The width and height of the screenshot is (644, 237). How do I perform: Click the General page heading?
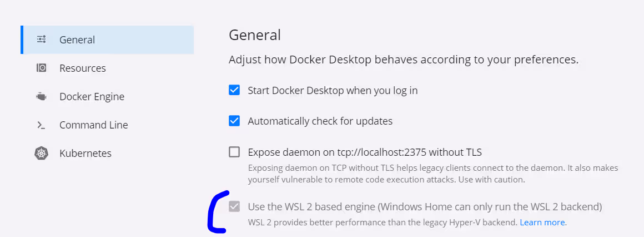click(x=255, y=35)
